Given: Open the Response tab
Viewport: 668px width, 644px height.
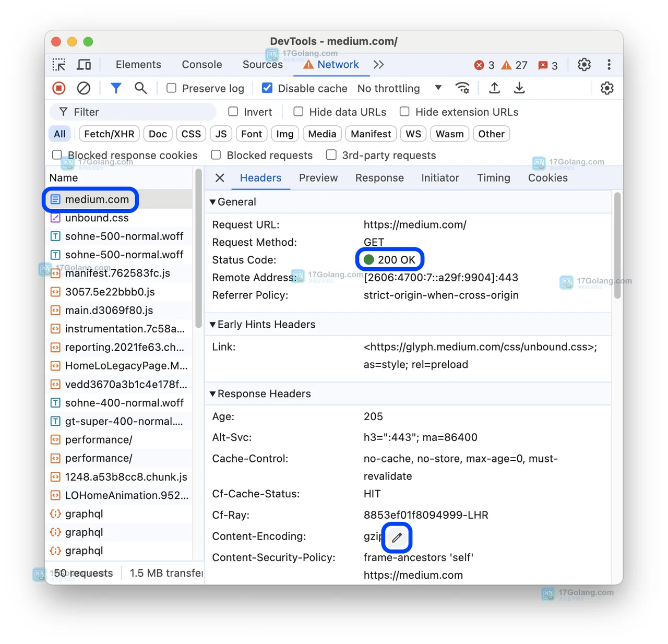Looking at the screenshot, I should click(379, 178).
